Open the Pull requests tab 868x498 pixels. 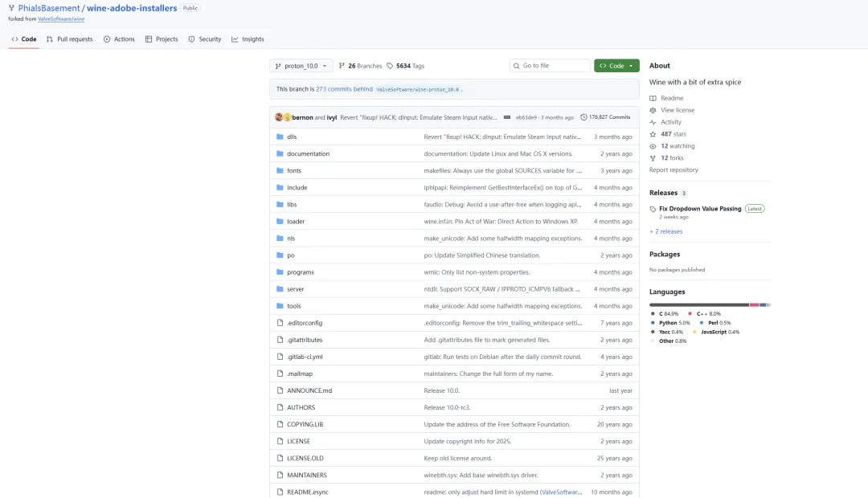coord(70,39)
